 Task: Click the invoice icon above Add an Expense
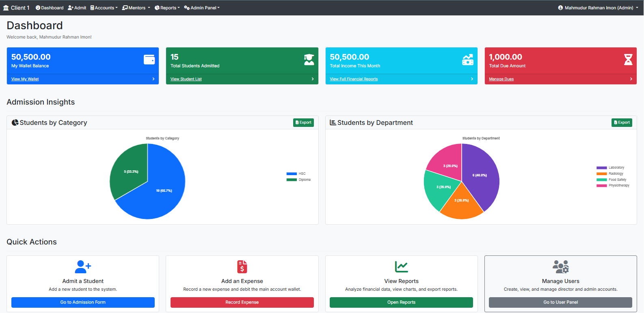click(242, 267)
